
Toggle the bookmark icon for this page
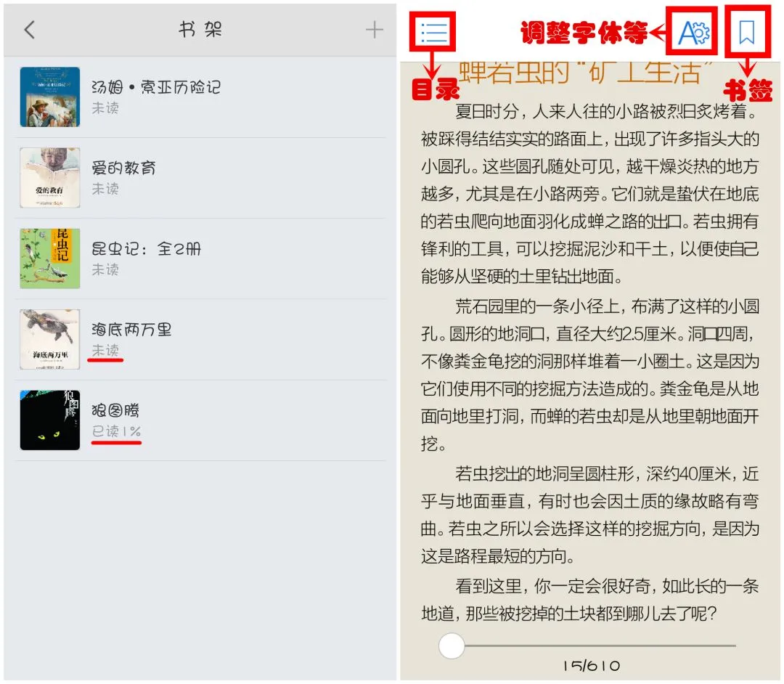tap(746, 33)
